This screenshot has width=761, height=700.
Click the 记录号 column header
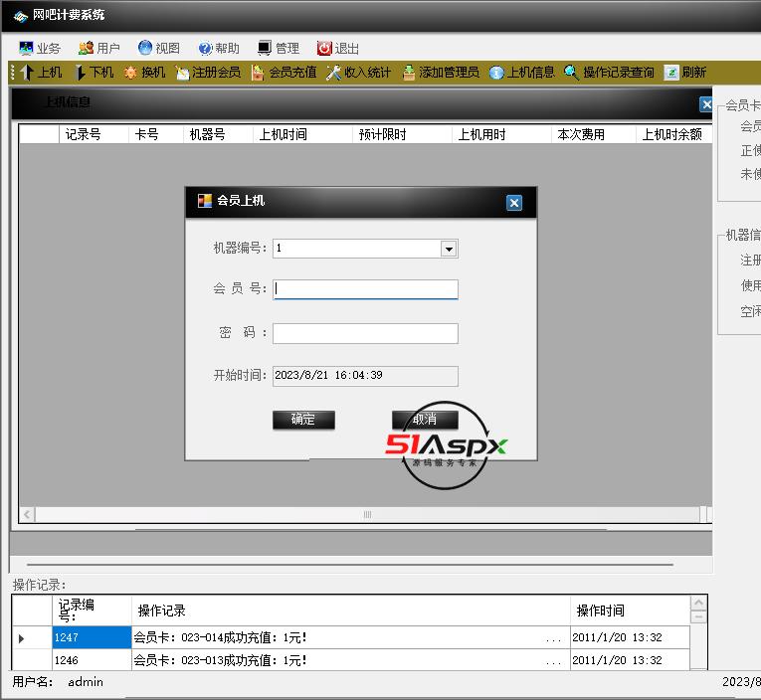tap(94, 134)
